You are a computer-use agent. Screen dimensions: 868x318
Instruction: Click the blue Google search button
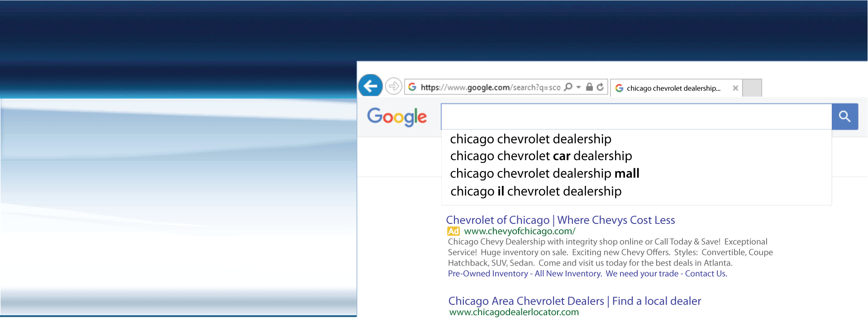pyautogui.click(x=845, y=117)
